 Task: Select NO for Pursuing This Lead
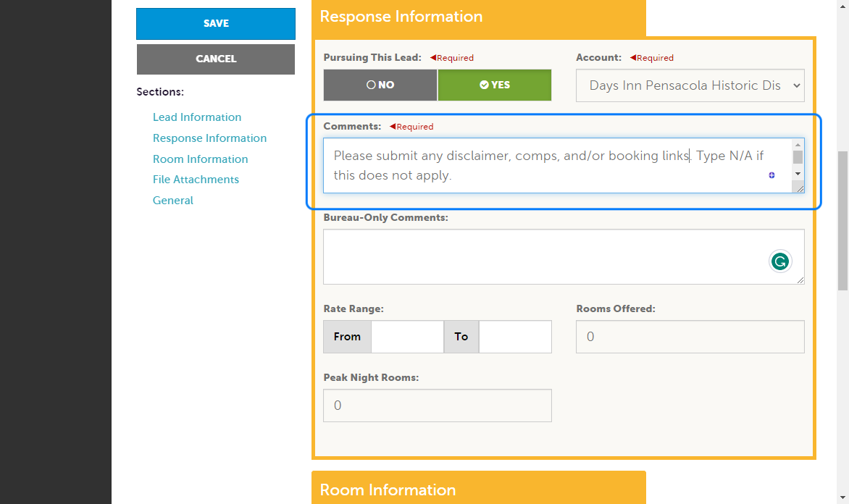coord(380,85)
